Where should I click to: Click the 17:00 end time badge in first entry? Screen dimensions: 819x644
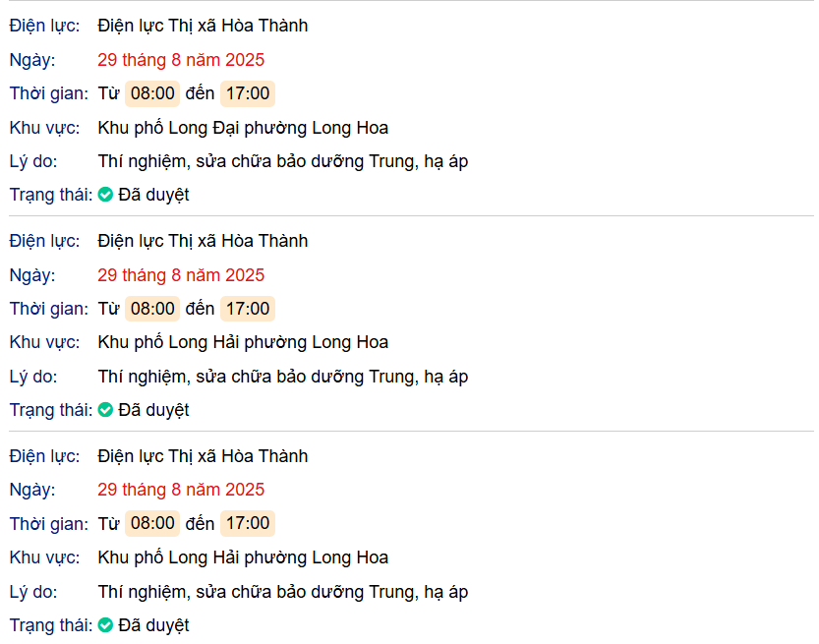tap(248, 93)
